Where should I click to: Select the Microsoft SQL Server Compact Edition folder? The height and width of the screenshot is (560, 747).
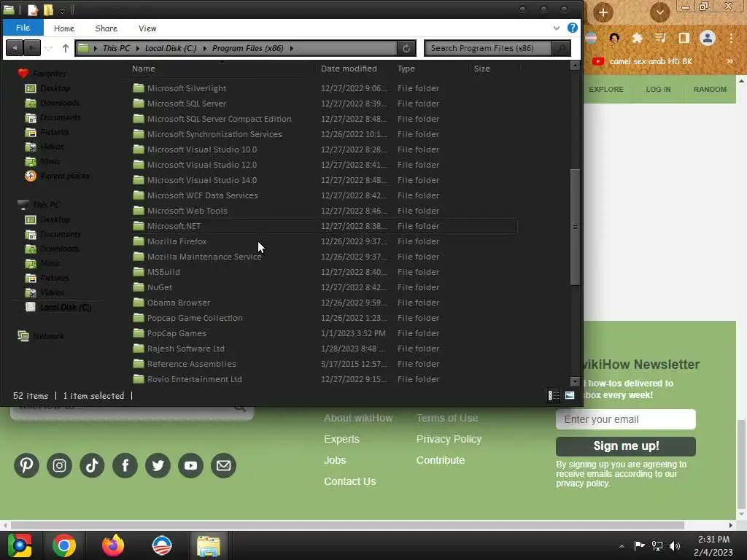(219, 119)
